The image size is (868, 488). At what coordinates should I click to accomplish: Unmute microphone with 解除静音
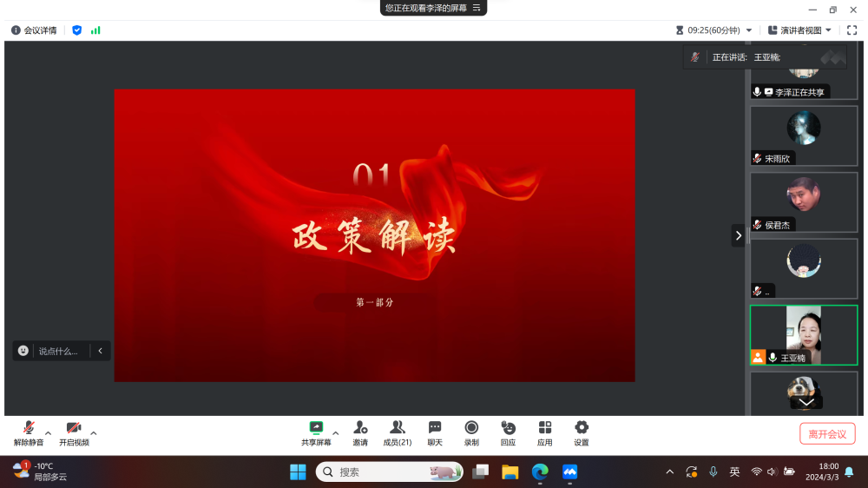[x=29, y=433]
